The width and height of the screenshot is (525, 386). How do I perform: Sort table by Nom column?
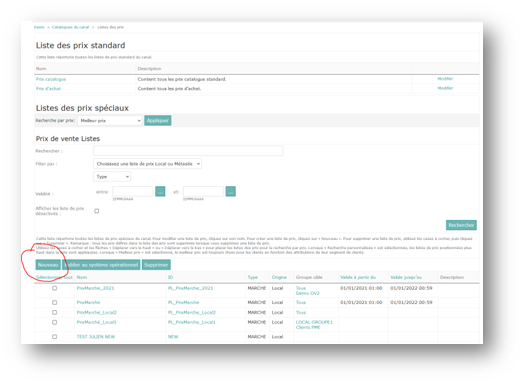[82, 277]
